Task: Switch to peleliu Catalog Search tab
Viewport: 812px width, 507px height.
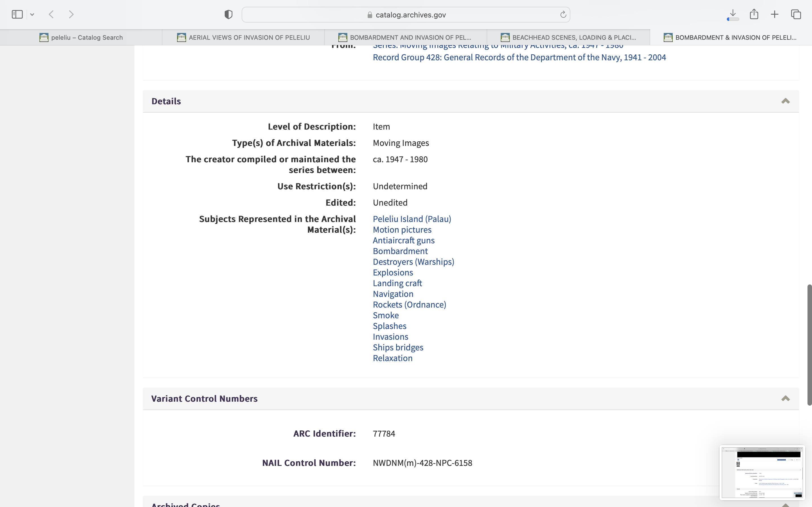Action: 81,37
